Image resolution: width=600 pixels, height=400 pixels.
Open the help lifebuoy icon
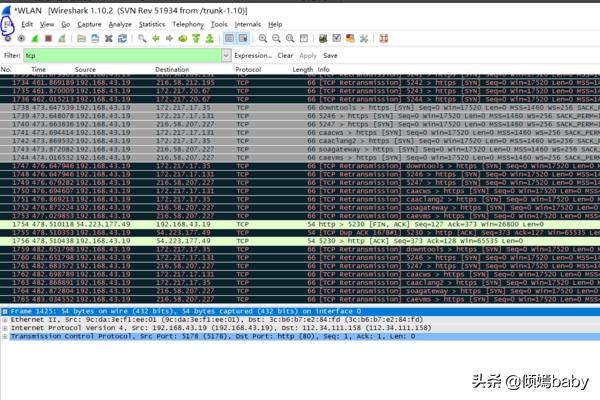(383, 38)
